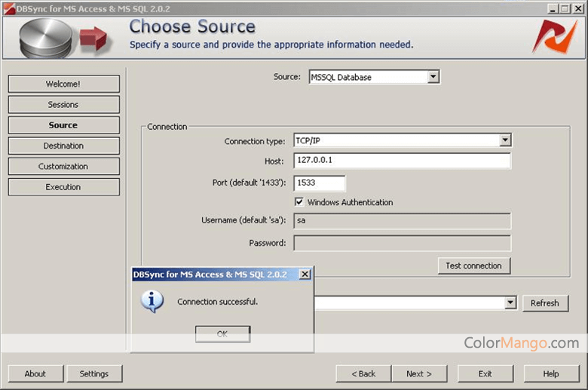Go back with the < Back button

363,374
